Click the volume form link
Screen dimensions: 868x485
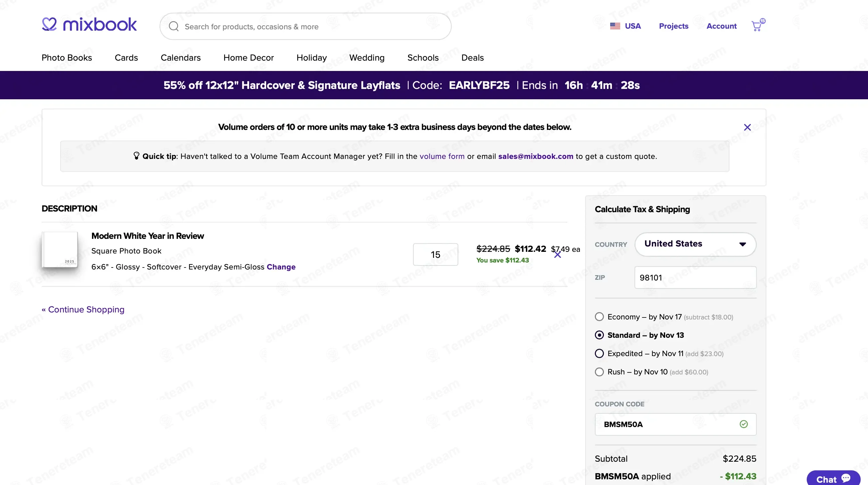tap(442, 156)
